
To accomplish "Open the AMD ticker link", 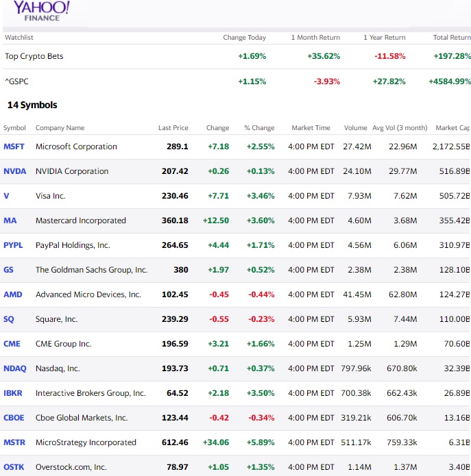I will click(13, 295).
